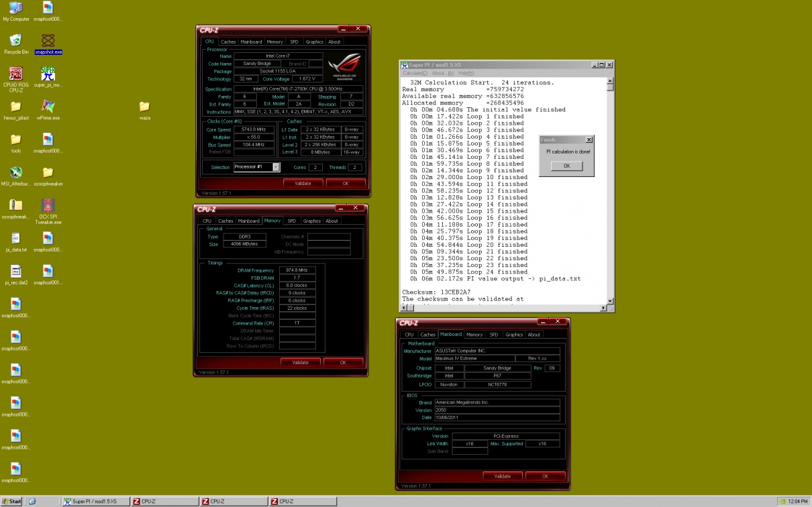Click OK in the Finish dialog
Image resolution: width=812 pixels, height=507 pixels.
(566, 166)
